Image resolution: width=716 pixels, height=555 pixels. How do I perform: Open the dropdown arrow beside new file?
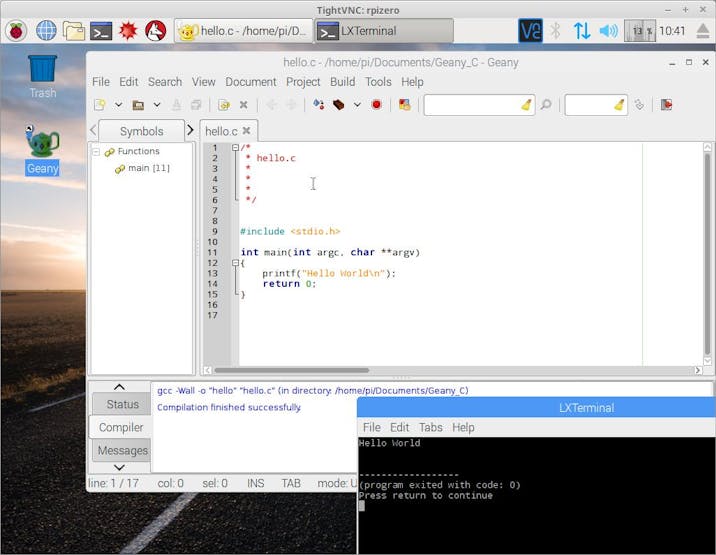point(118,104)
